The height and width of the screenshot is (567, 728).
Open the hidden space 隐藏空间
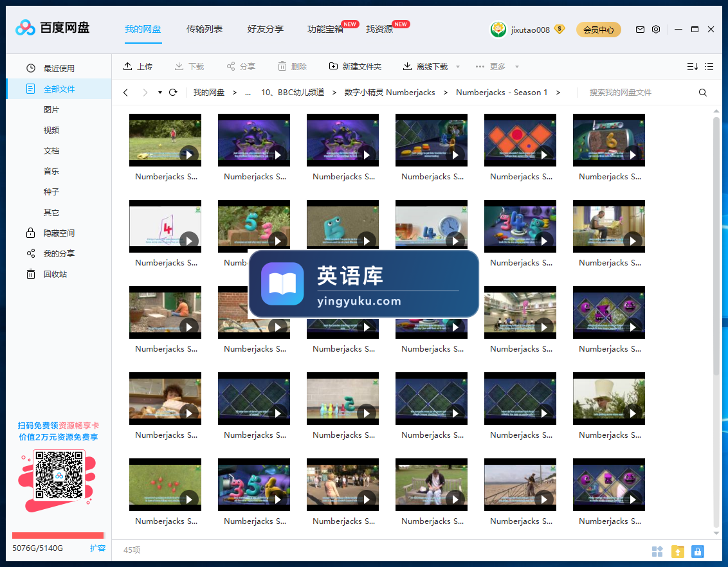(x=59, y=233)
